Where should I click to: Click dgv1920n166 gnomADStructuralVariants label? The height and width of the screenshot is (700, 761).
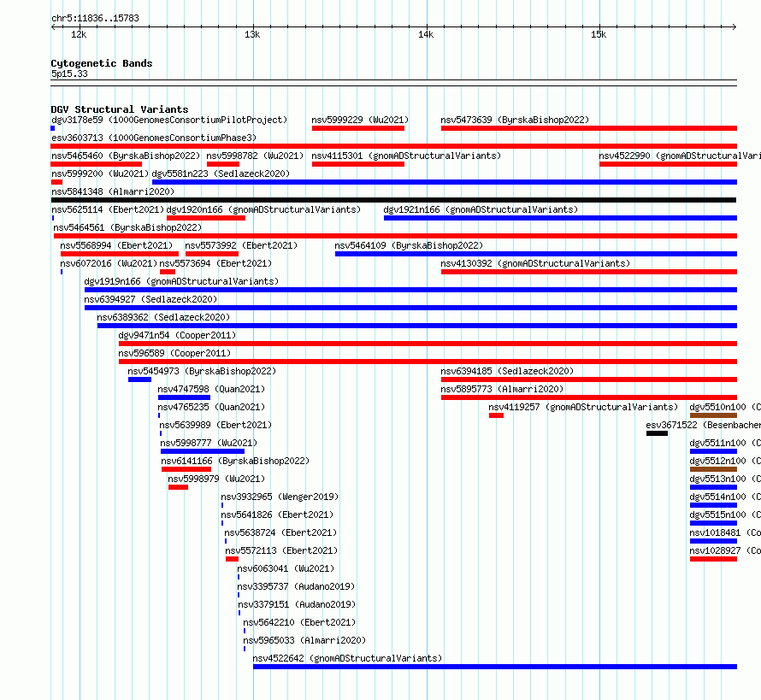[x=263, y=209]
